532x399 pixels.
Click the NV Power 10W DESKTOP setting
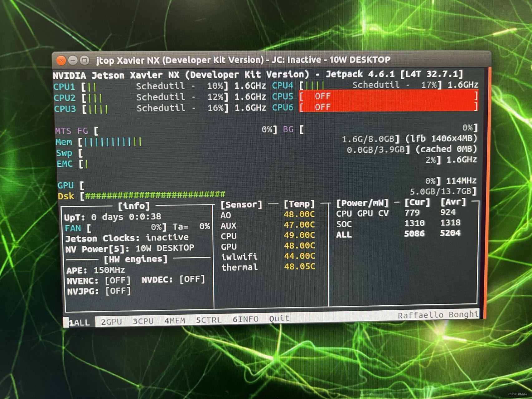[129, 248]
